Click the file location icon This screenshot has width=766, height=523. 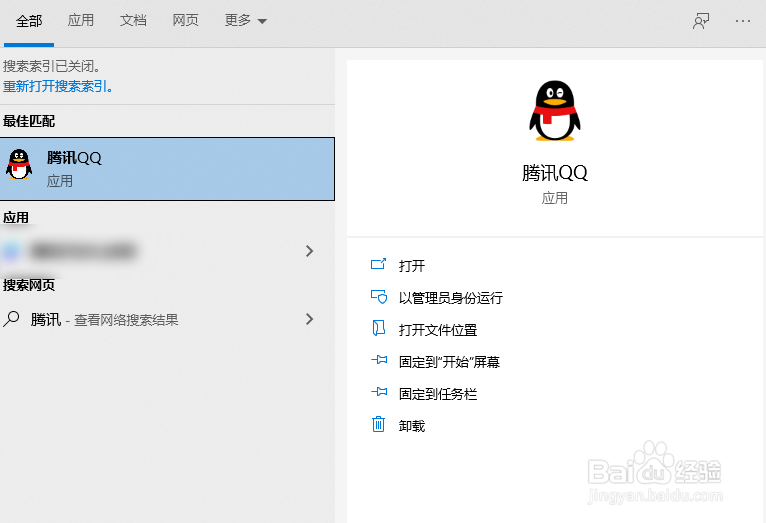click(379, 329)
